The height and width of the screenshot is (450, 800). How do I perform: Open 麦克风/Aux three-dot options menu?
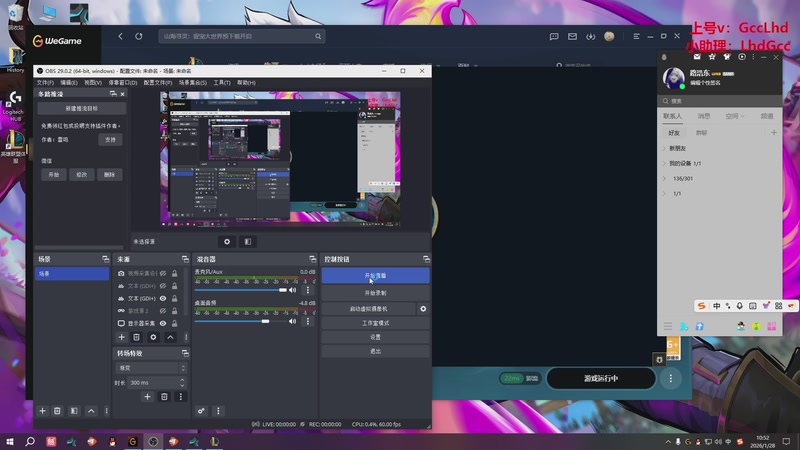(x=308, y=290)
